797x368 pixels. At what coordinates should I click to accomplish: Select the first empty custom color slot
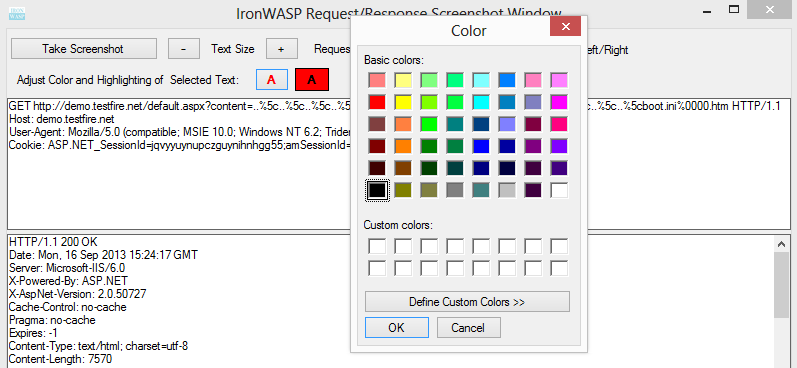coord(377,247)
